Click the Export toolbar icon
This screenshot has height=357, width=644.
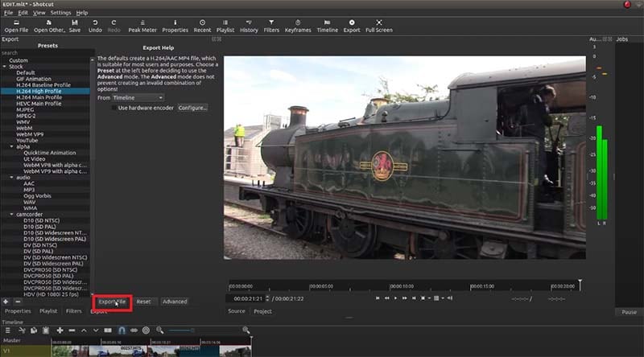[x=352, y=26]
